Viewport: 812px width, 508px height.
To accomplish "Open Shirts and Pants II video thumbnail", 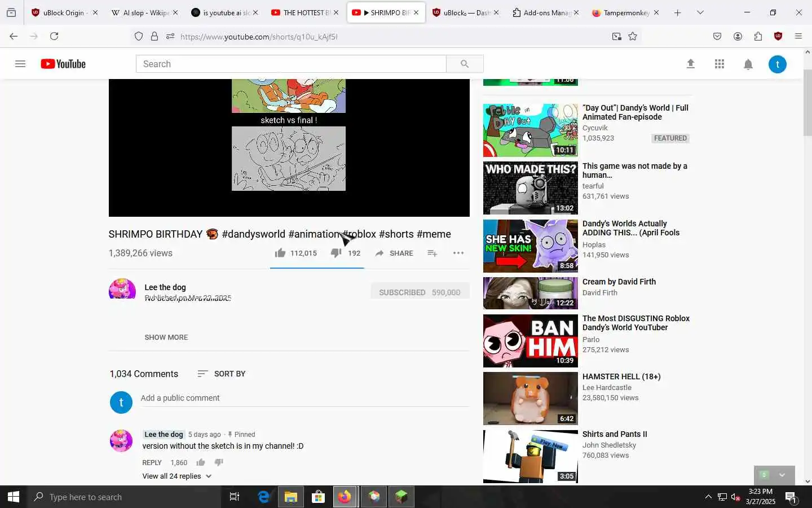I will [x=531, y=456].
